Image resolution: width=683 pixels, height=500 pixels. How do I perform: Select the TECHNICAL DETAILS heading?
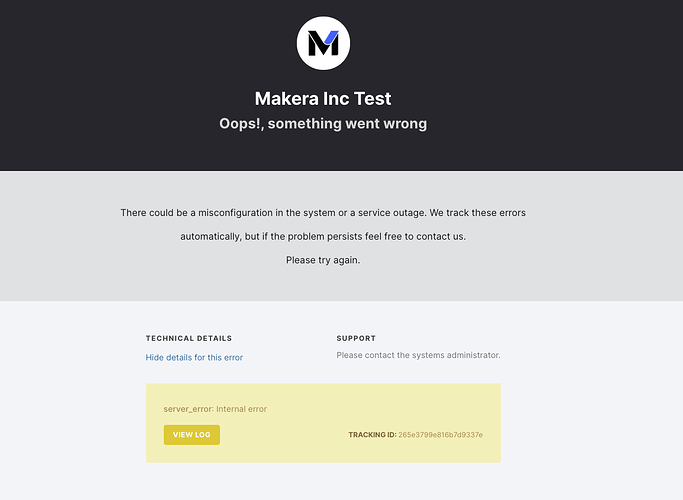pyautogui.click(x=188, y=339)
